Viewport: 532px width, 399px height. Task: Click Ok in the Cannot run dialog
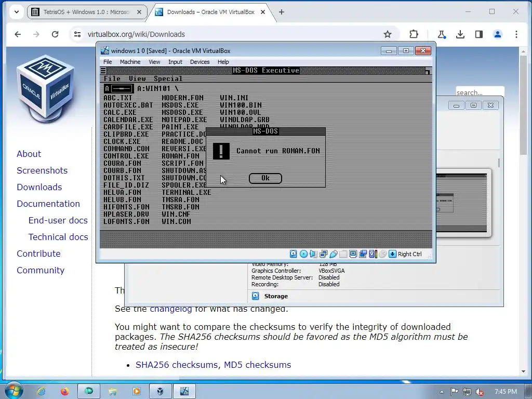(265, 178)
